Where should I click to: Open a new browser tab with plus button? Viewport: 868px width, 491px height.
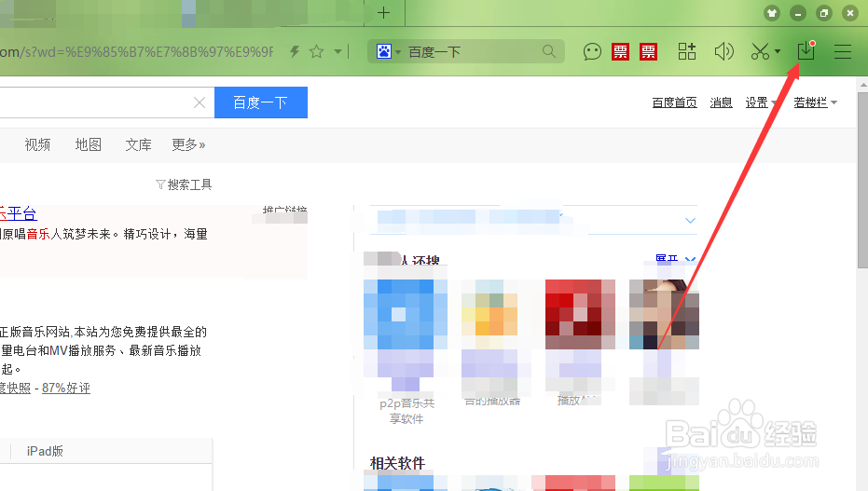[x=383, y=13]
